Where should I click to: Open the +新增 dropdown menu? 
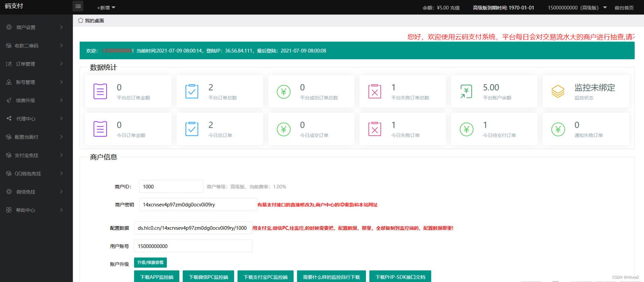pyautogui.click(x=106, y=7)
